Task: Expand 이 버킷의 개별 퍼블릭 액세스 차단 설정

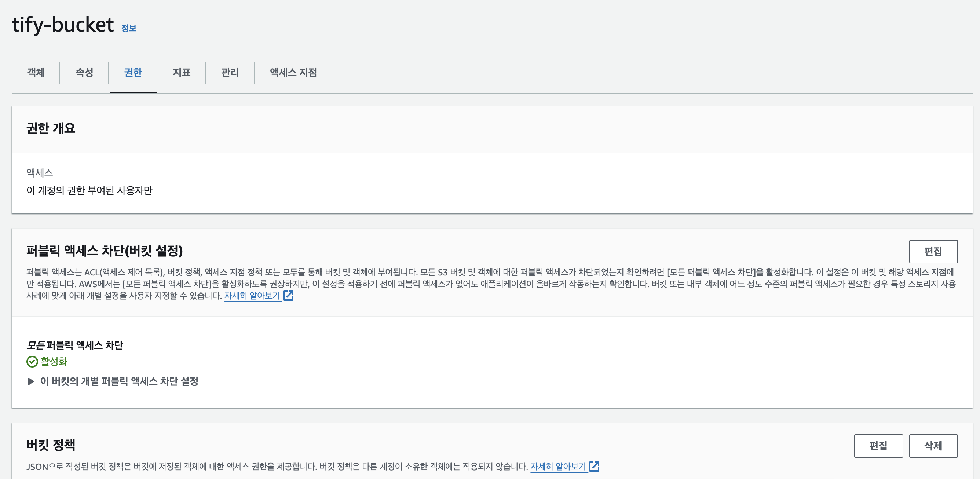Action: point(31,381)
